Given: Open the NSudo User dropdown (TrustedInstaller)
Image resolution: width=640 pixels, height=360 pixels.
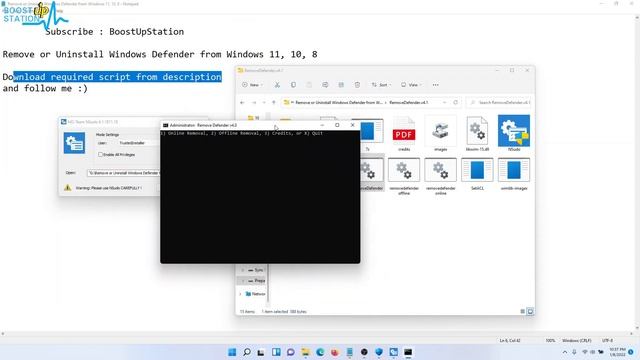Looking at the screenshot, I should coord(139,143).
